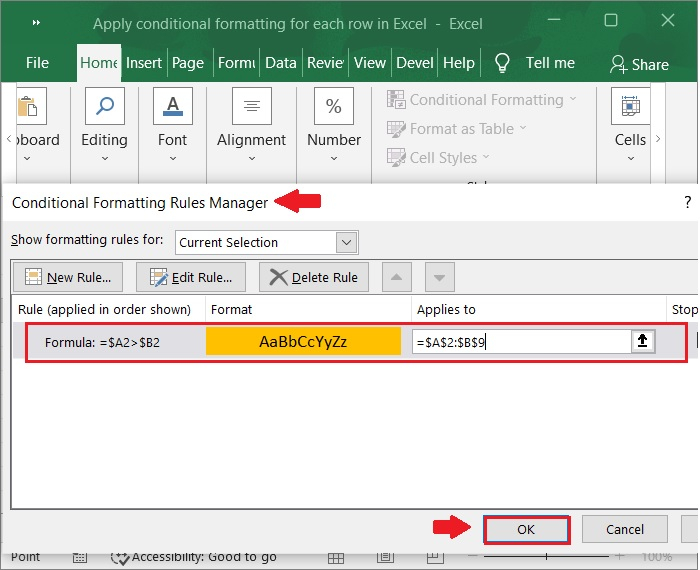Switch to the Insert ribbon tab
This screenshot has height=570, width=700.
click(x=144, y=63)
